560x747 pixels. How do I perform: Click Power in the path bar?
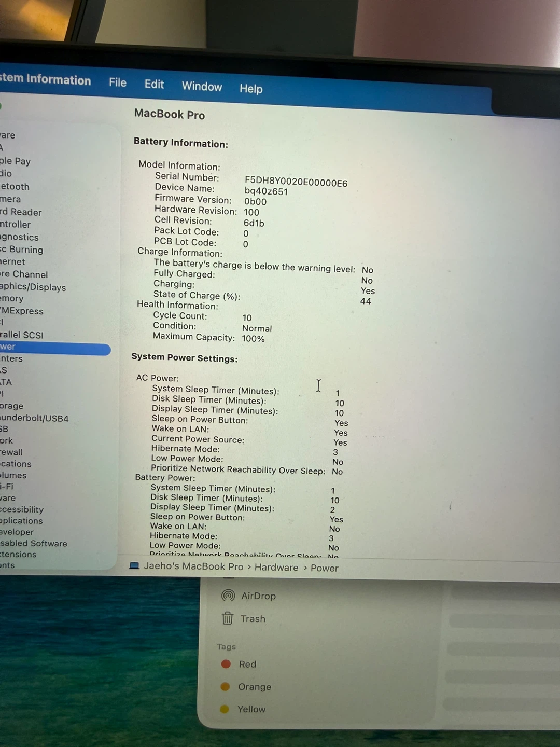(x=325, y=568)
